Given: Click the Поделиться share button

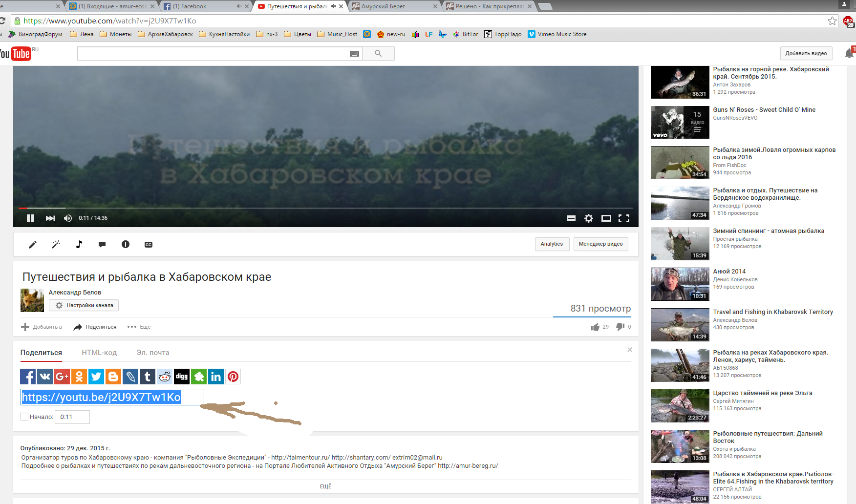Looking at the screenshot, I should 95,327.
